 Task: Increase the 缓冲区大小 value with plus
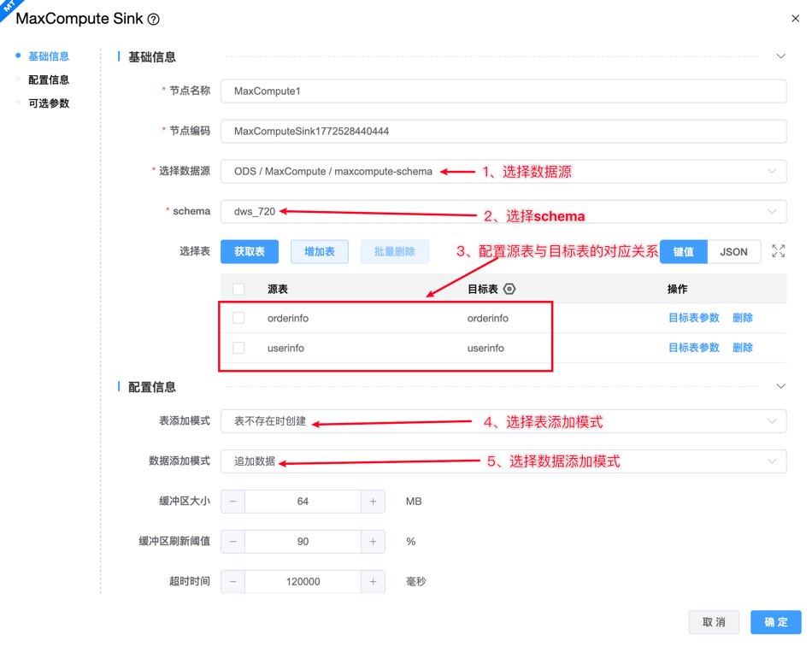373,502
